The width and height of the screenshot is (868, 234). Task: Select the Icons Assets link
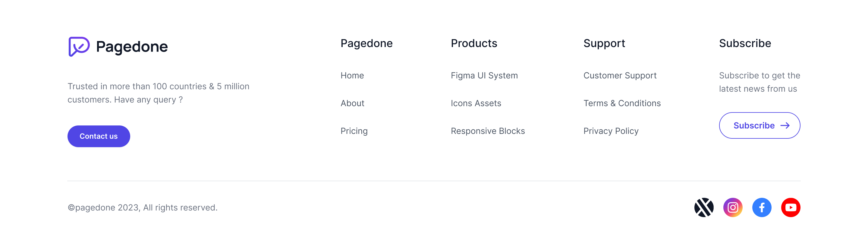coord(476,103)
